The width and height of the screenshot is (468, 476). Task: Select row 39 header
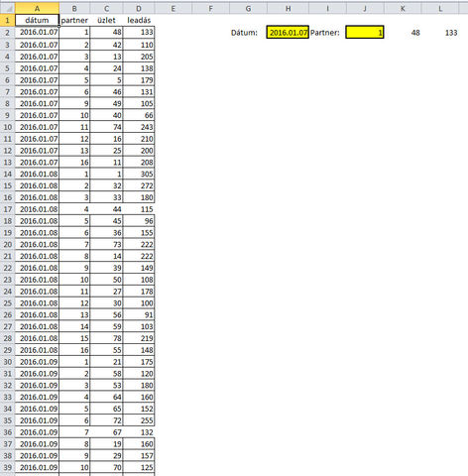[7, 467]
